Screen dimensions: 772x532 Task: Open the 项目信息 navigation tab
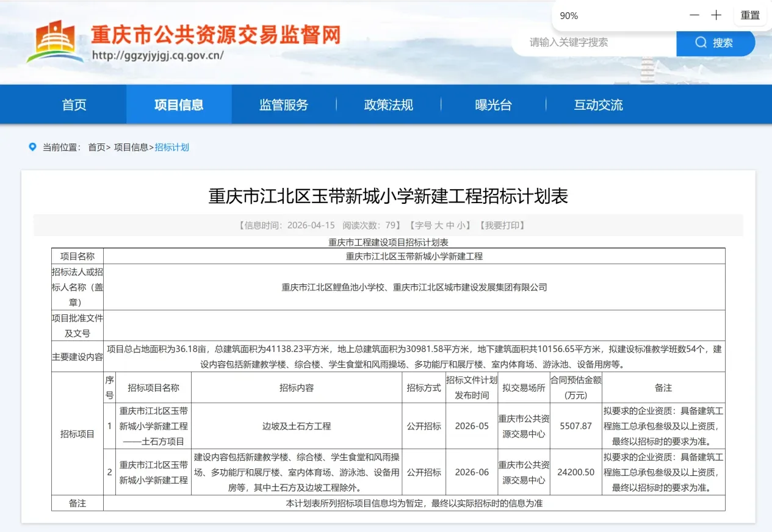coord(179,105)
